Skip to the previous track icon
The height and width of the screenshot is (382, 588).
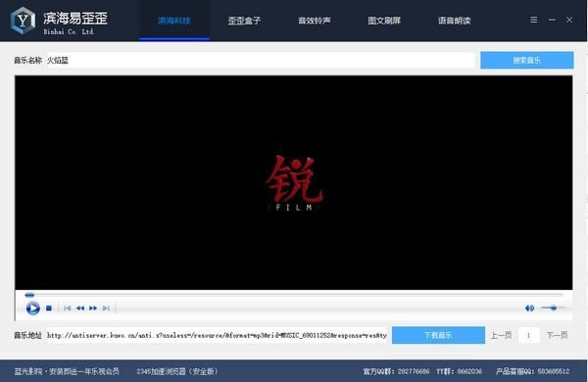[x=68, y=309]
